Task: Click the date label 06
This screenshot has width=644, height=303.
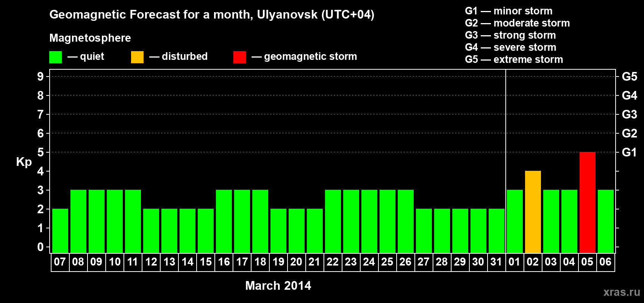Action: [x=605, y=262]
